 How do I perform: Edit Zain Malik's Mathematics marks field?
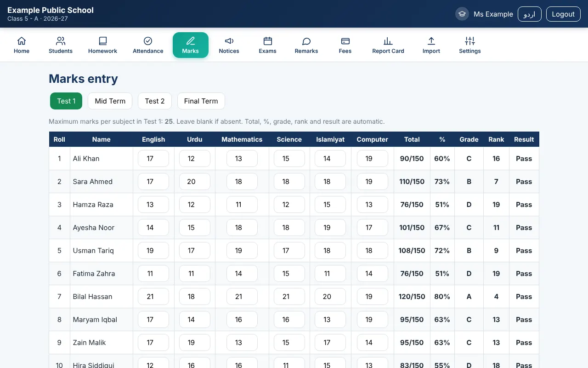click(x=242, y=342)
